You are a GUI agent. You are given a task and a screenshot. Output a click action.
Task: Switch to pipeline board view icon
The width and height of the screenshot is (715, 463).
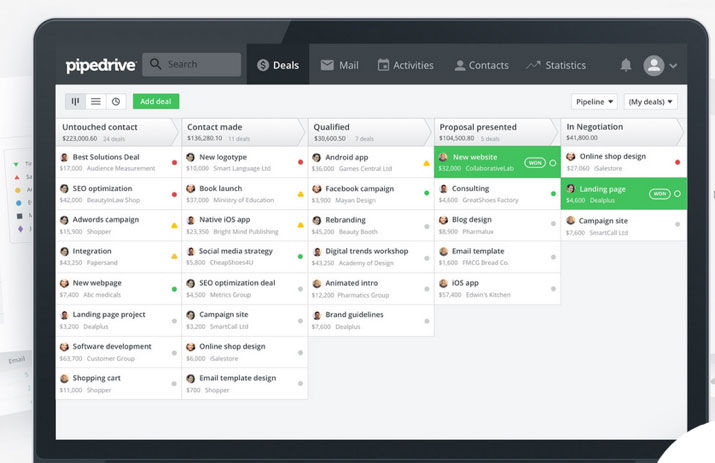[x=75, y=101]
